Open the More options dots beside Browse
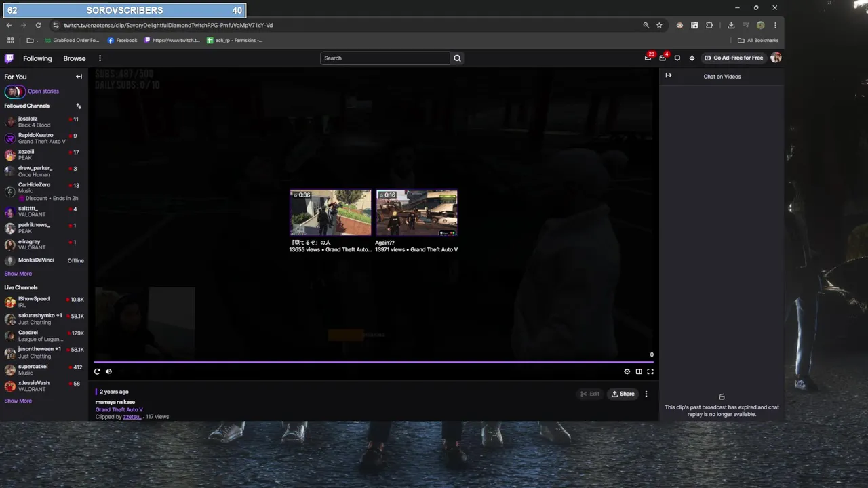The width and height of the screenshot is (868, 488). [100, 58]
